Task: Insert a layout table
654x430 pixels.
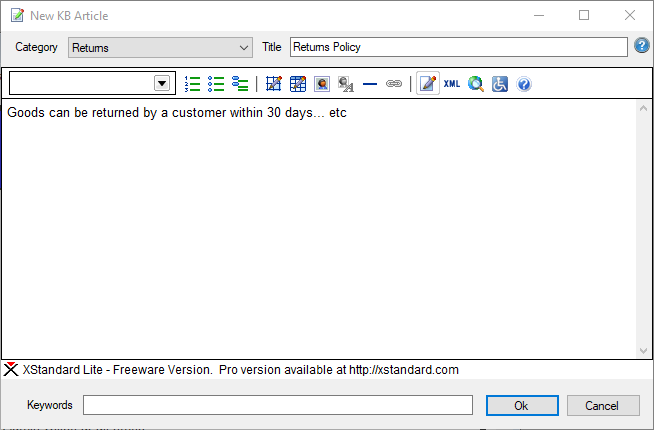Action: point(274,84)
